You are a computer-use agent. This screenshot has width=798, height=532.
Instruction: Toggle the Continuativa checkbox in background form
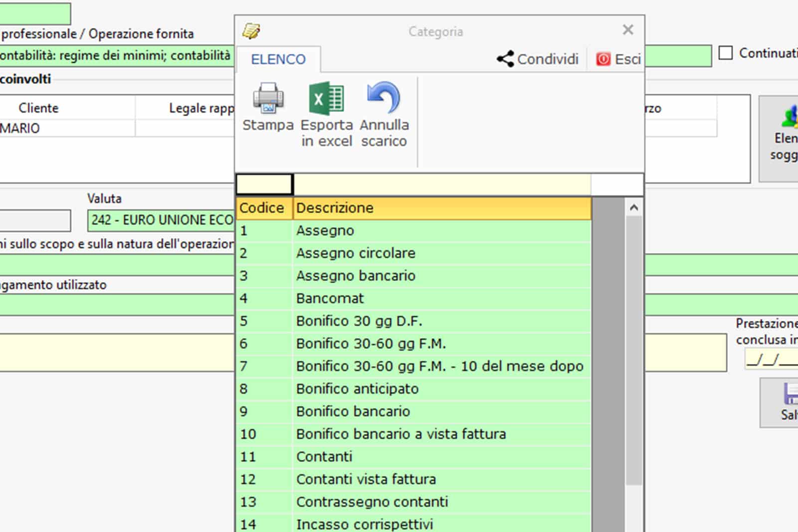pyautogui.click(x=726, y=53)
